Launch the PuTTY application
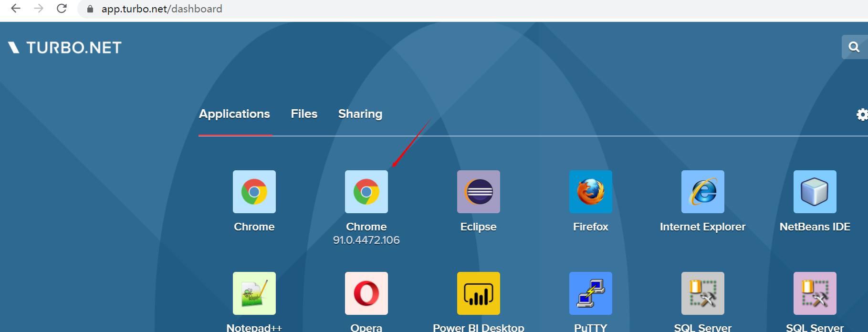 pyautogui.click(x=591, y=293)
